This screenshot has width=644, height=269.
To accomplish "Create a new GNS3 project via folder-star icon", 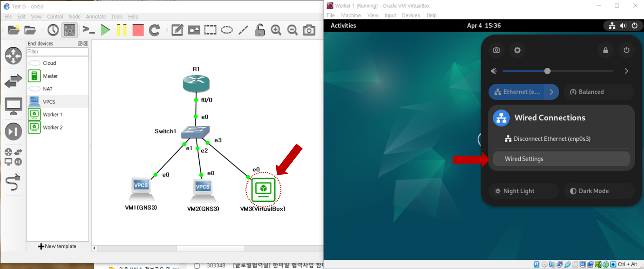I will point(14,30).
